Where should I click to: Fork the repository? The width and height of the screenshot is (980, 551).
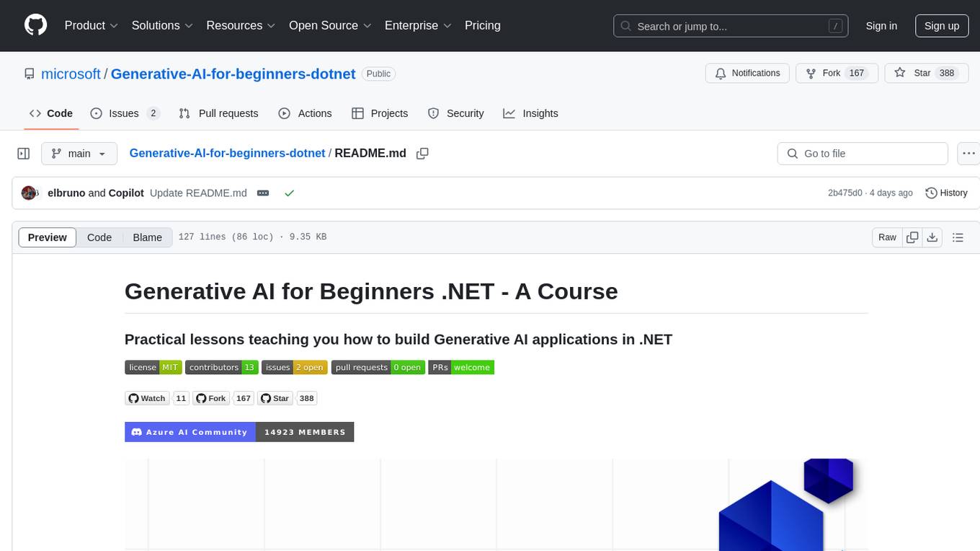click(837, 74)
